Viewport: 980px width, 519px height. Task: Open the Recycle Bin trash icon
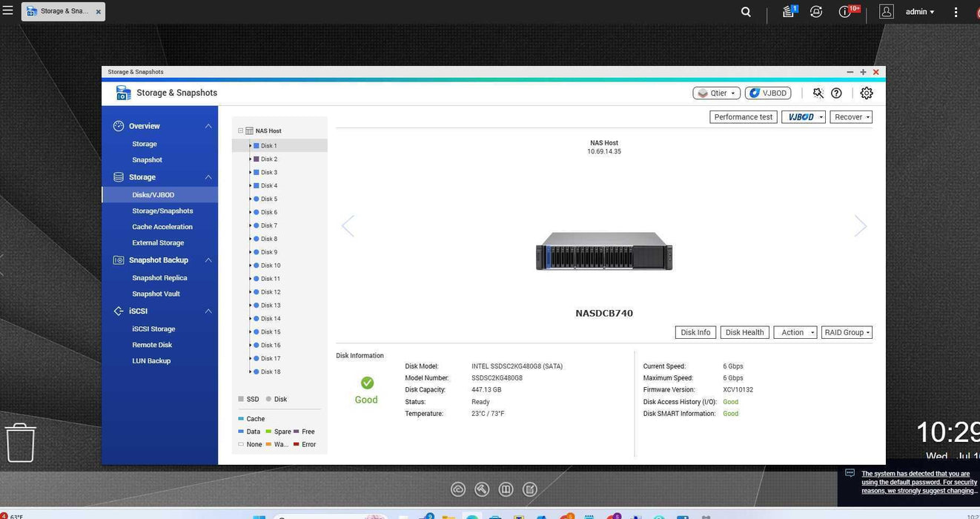click(x=20, y=443)
